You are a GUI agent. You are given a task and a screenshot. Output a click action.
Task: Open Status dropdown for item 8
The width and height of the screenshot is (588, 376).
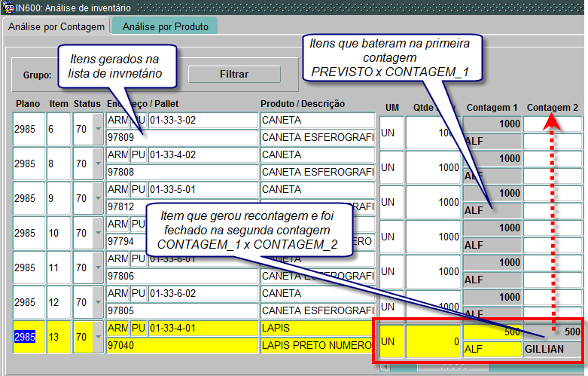click(98, 164)
